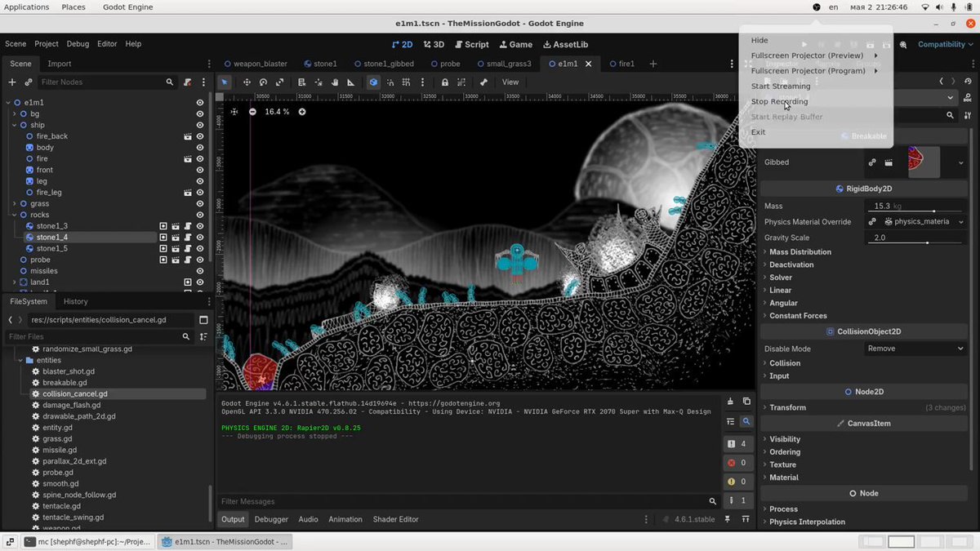The image size is (980, 551).
Task: Click the add new node plus icon
Action: click(12, 82)
